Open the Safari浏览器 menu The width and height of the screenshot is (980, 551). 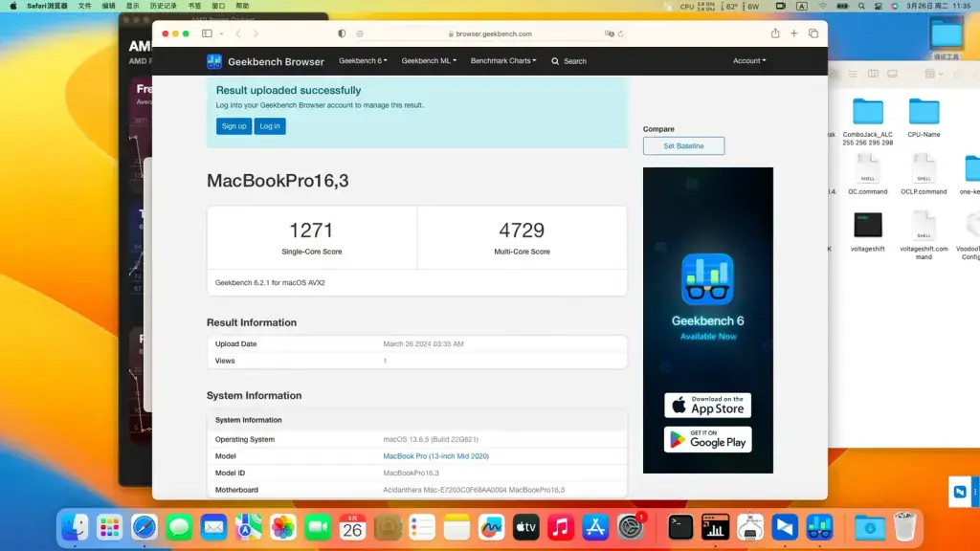point(47,6)
